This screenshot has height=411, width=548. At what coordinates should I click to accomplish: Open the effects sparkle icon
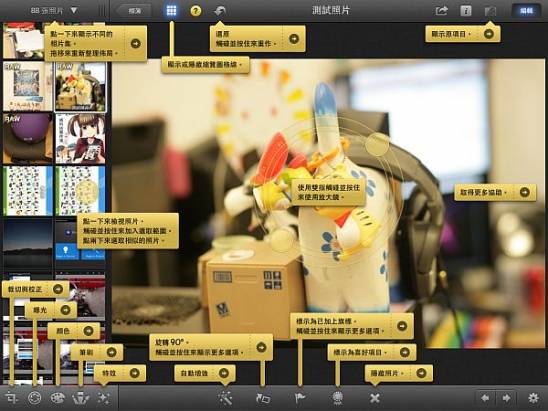point(103,398)
